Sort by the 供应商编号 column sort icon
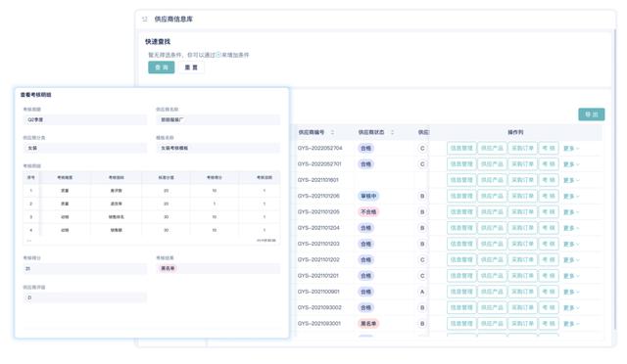Viewport: 627px width, 364px height. point(332,132)
